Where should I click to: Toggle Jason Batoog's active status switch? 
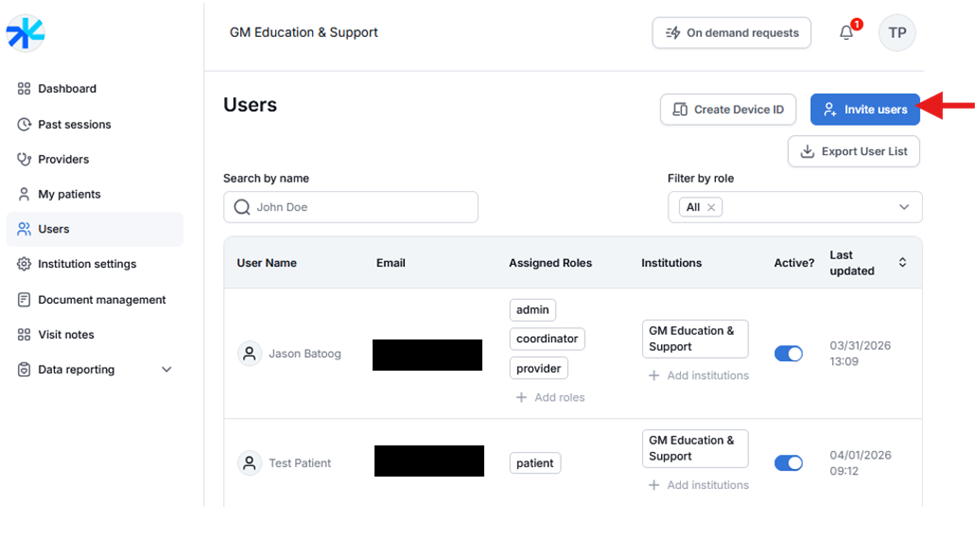coord(788,353)
